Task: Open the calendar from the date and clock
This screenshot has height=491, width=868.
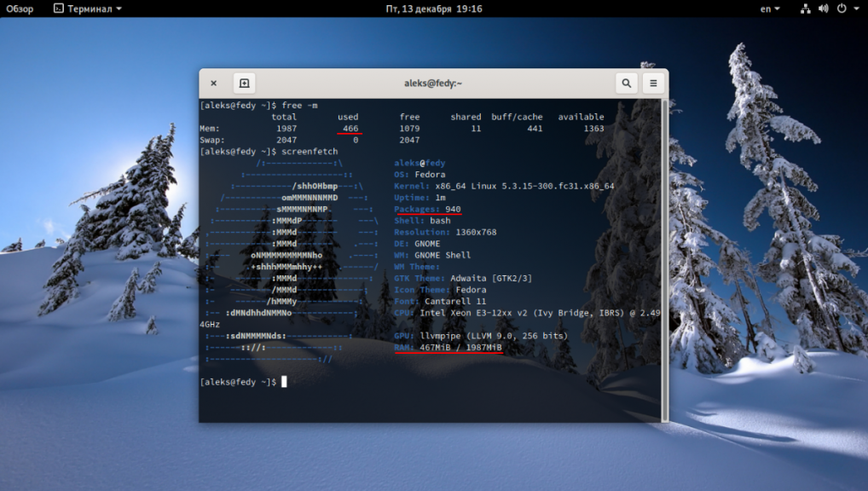Action: coord(433,9)
